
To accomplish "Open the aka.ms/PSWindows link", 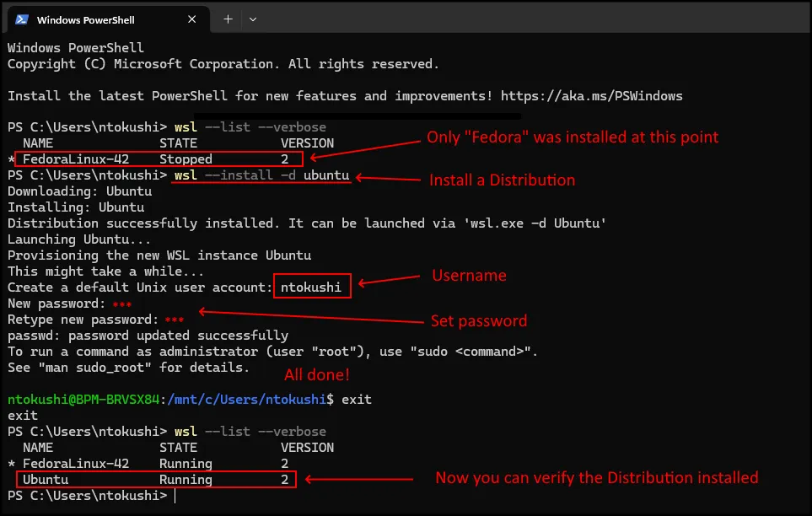I will 591,96.
